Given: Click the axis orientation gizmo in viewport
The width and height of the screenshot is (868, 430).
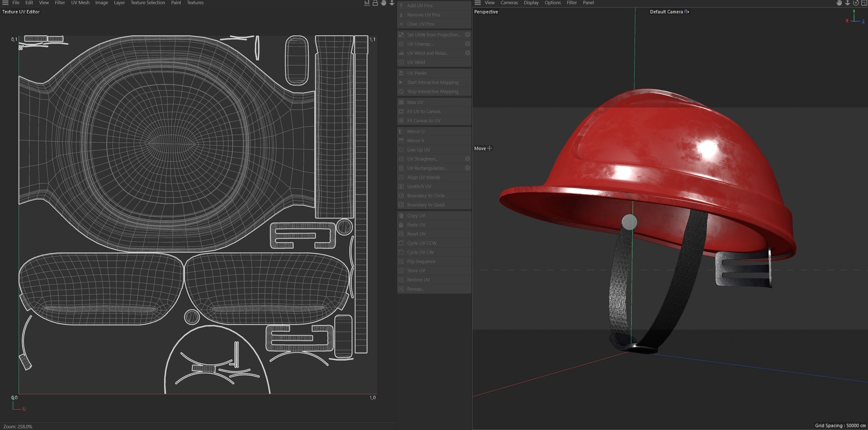Looking at the screenshot, I should [x=854, y=18].
